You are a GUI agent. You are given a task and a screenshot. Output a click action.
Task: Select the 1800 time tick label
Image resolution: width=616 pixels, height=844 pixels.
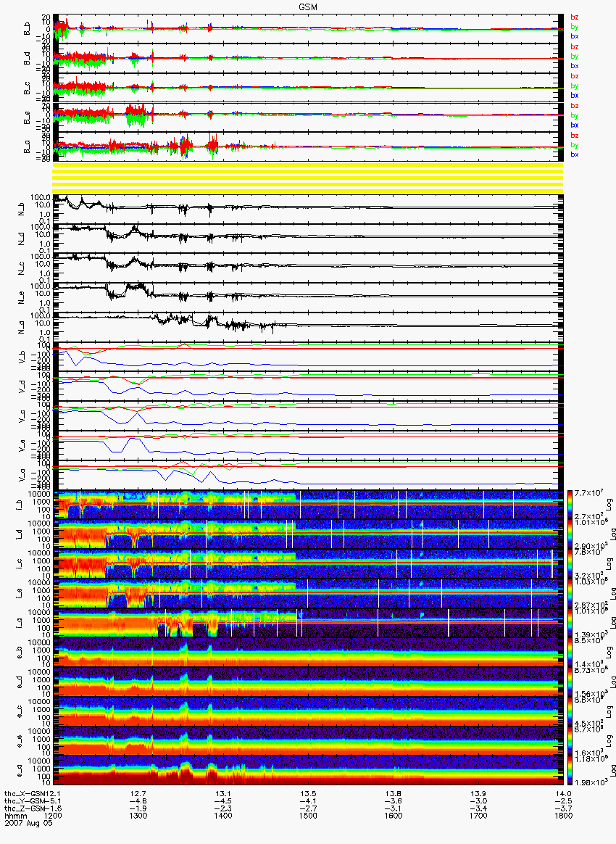coord(563,816)
